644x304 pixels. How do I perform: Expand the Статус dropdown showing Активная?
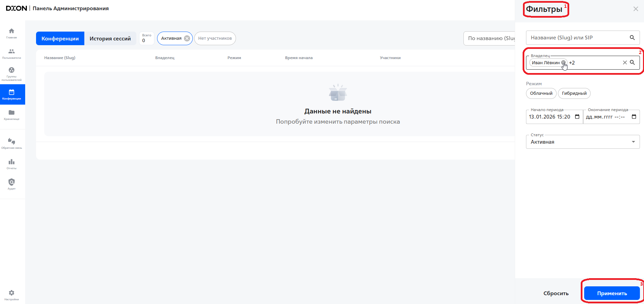tap(583, 142)
